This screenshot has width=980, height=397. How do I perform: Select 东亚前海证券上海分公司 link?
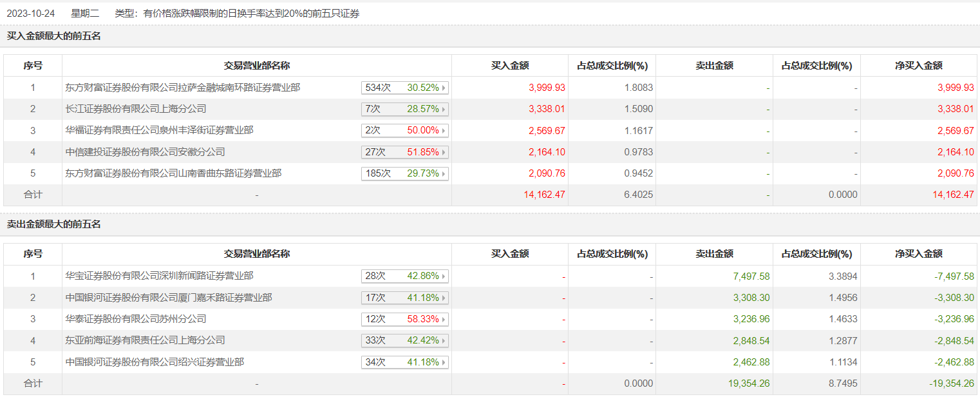146,340
